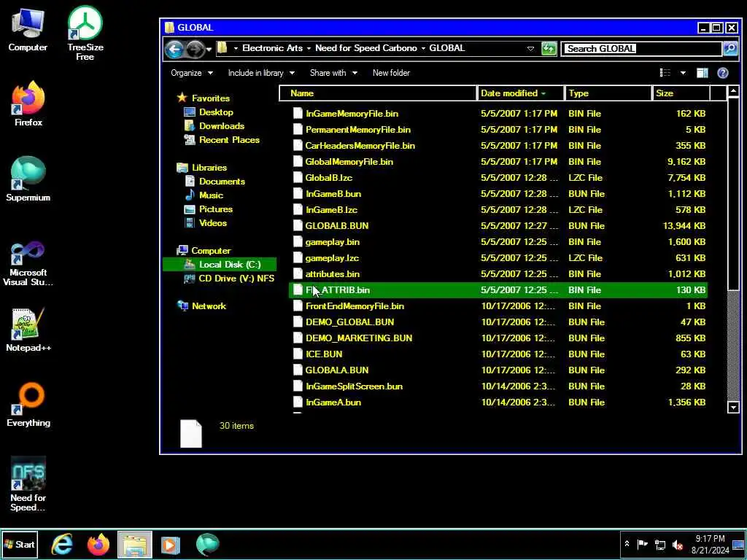Launch Everything search shortcut
The width and height of the screenshot is (747, 560).
pos(28,405)
